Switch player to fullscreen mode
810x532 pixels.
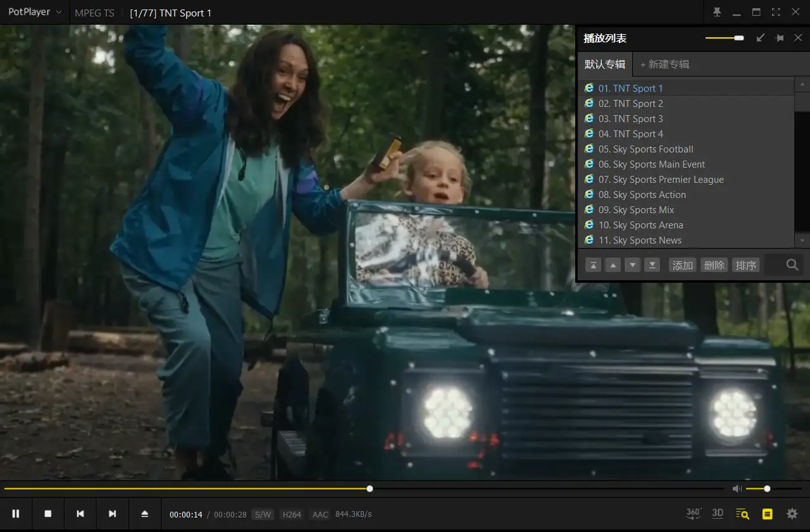pos(776,12)
